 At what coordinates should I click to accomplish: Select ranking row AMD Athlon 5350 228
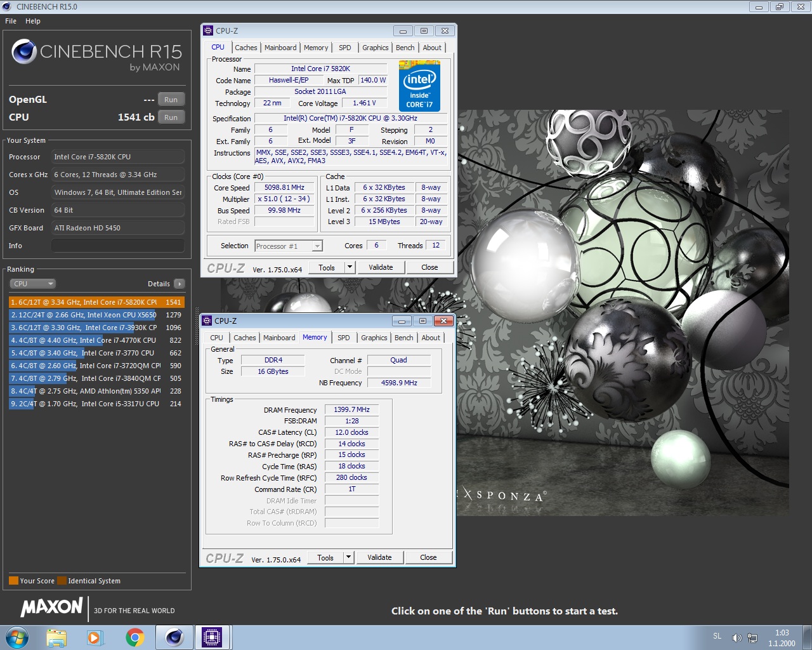[x=96, y=391]
